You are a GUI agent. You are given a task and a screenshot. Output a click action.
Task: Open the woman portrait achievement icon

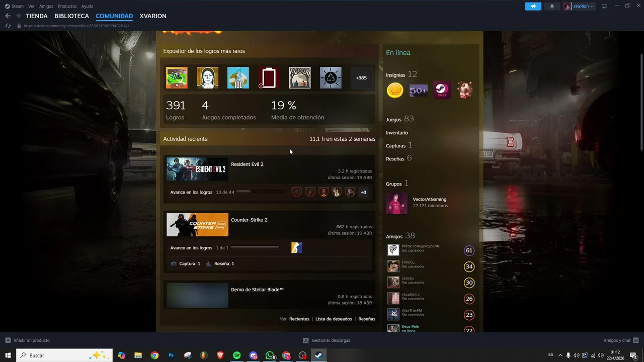tap(207, 78)
